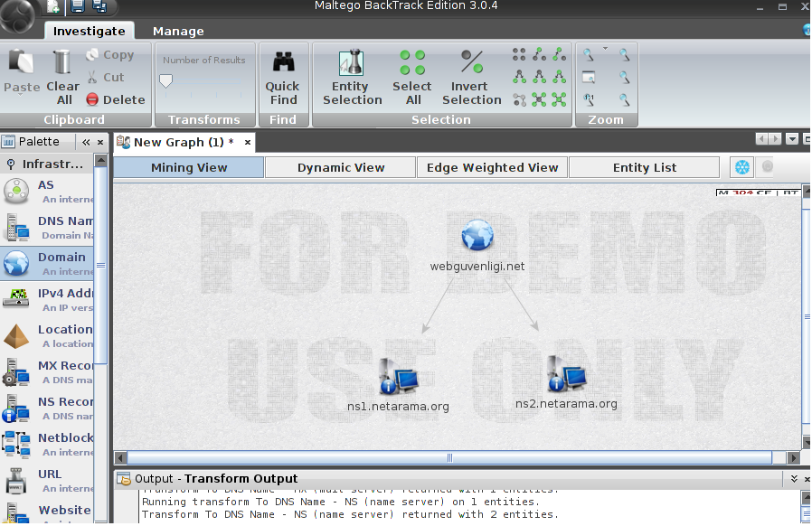Close the New Graph (1) tab

[248, 142]
